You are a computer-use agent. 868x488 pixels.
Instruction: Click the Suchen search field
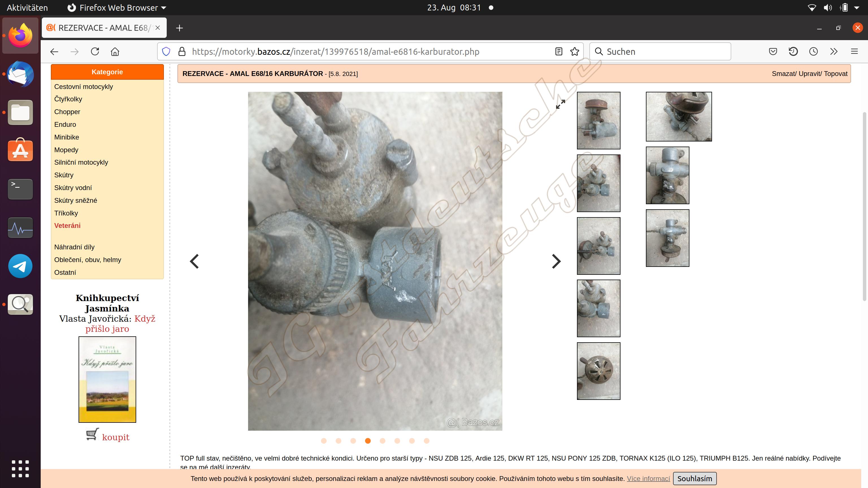(660, 51)
